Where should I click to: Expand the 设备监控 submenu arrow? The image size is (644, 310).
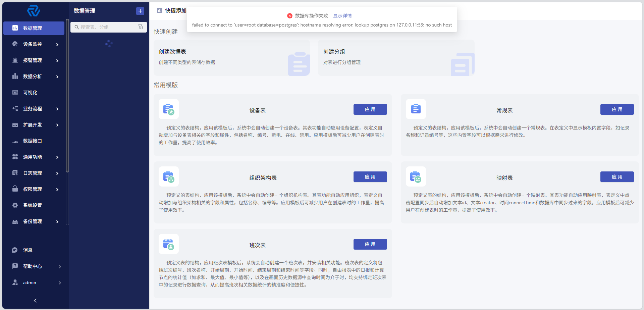57,44
